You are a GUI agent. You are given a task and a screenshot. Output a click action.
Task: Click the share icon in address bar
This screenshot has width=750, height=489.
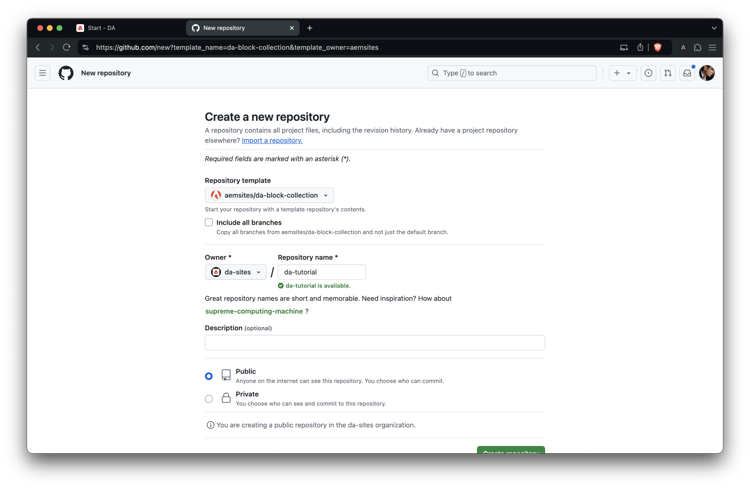coord(640,47)
